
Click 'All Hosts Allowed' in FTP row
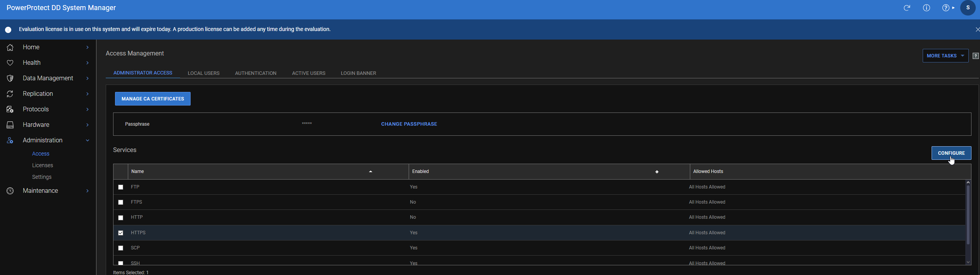[x=707, y=187]
